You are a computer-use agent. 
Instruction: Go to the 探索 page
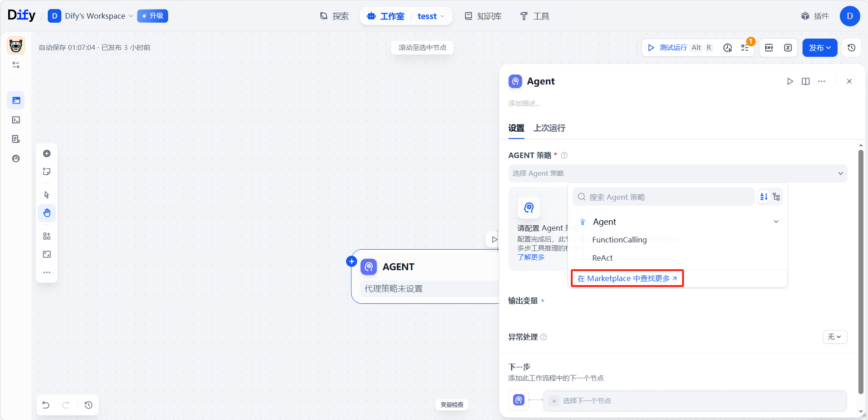click(334, 16)
